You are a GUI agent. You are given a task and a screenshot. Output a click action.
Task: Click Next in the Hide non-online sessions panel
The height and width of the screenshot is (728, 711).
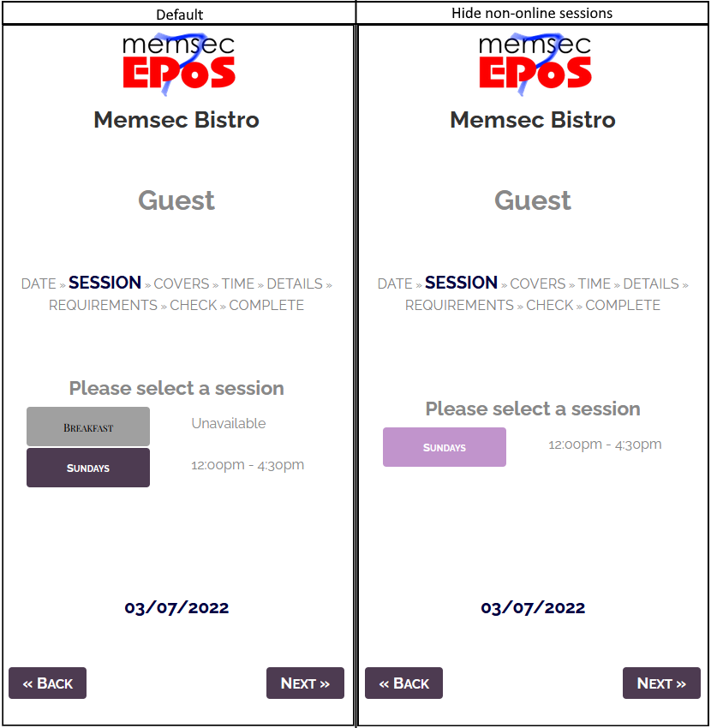coord(661,683)
